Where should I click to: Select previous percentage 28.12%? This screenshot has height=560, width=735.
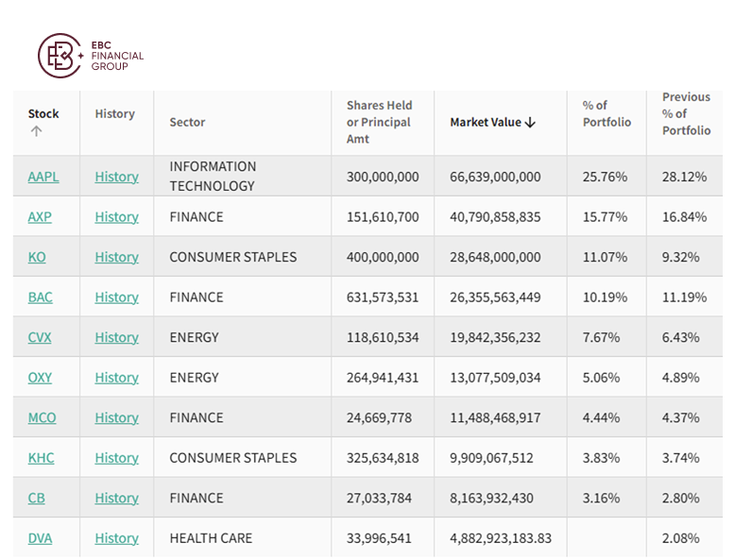(x=684, y=177)
